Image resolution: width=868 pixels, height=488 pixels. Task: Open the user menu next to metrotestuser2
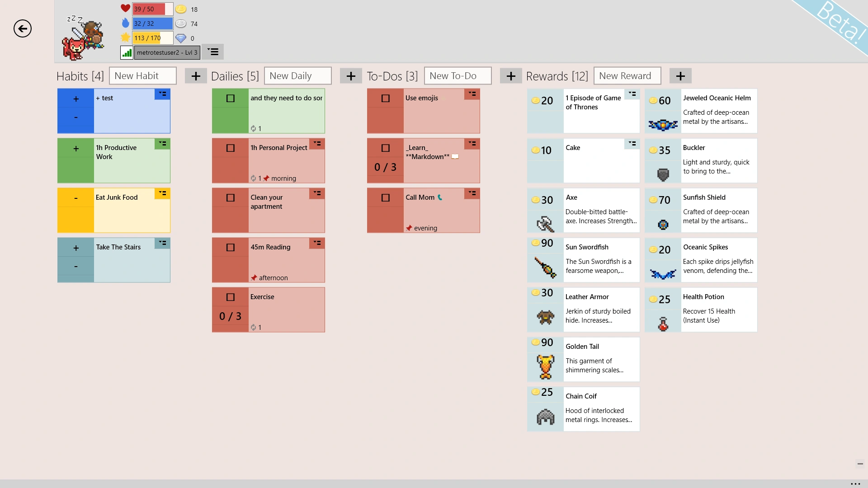click(212, 52)
